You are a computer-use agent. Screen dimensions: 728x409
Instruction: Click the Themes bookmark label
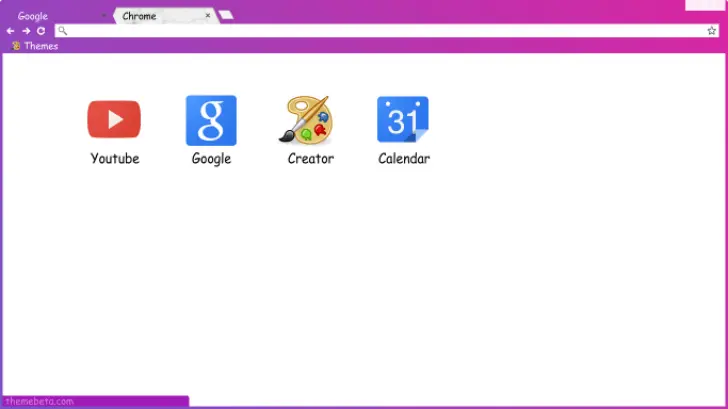[x=41, y=46]
